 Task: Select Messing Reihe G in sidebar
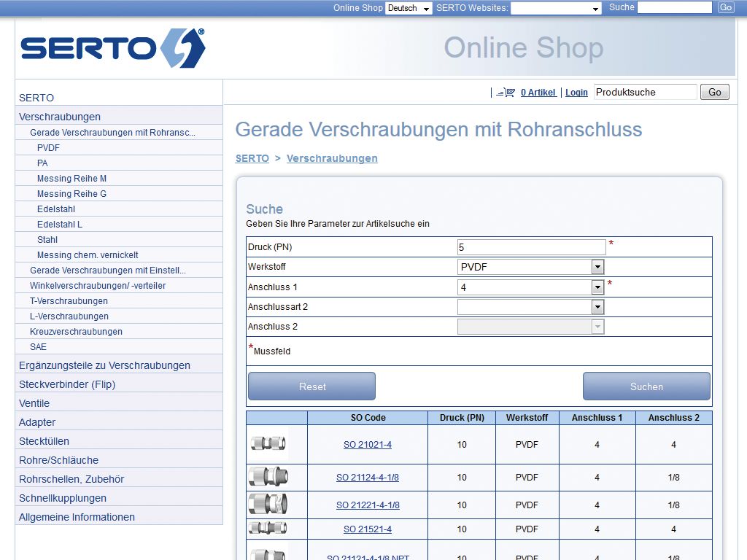(119, 193)
